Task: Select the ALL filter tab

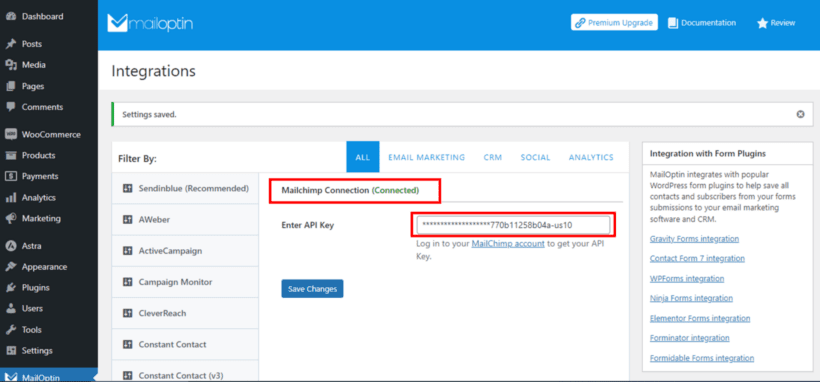Action: pos(363,157)
